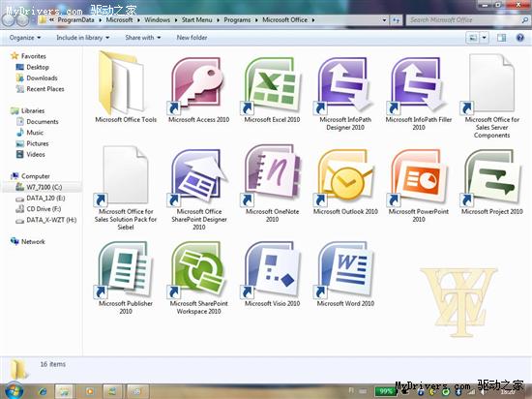This screenshot has height=399, width=532.
Task: Expand the Include in library menu
Action: click(83, 38)
